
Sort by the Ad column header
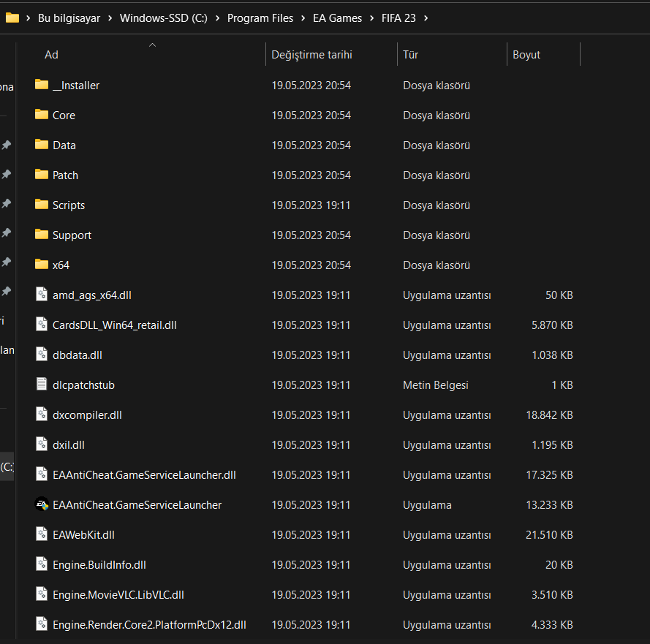pyautogui.click(x=51, y=55)
